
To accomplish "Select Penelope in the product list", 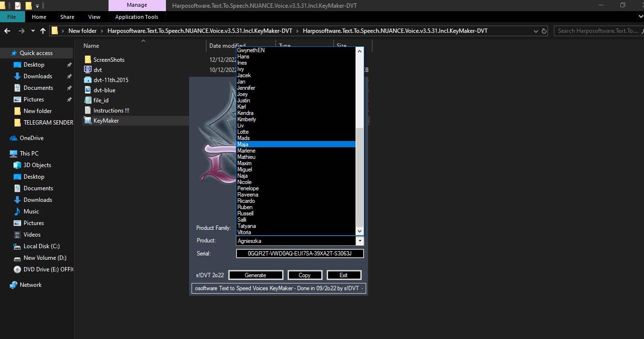I will 296,188.
